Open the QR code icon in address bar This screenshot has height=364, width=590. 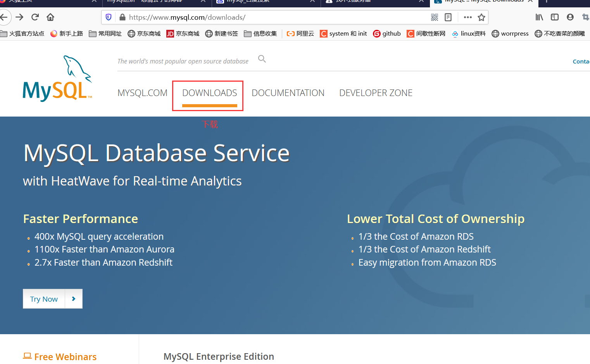point(435,17)
